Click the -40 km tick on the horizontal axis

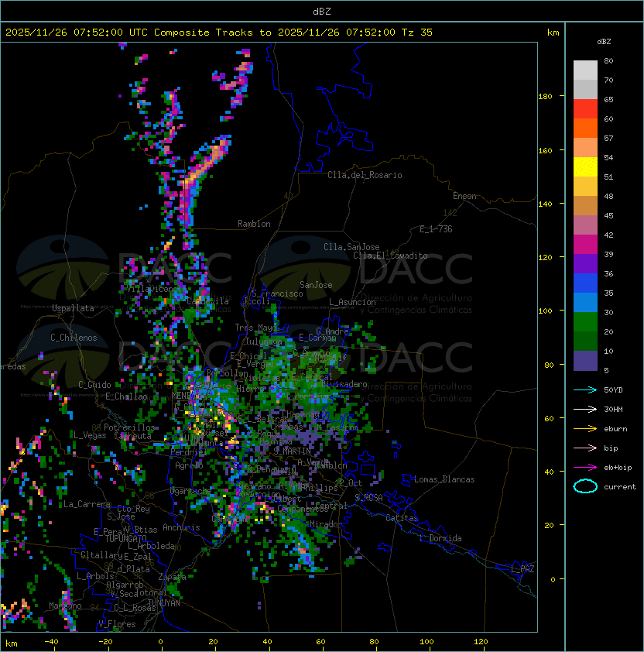tap(52, 642)
